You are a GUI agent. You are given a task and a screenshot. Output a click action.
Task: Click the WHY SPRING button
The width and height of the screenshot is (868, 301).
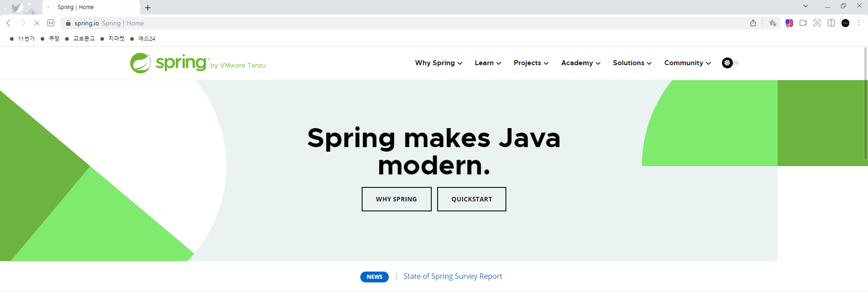pyautogui.click(x=396, y=199)
